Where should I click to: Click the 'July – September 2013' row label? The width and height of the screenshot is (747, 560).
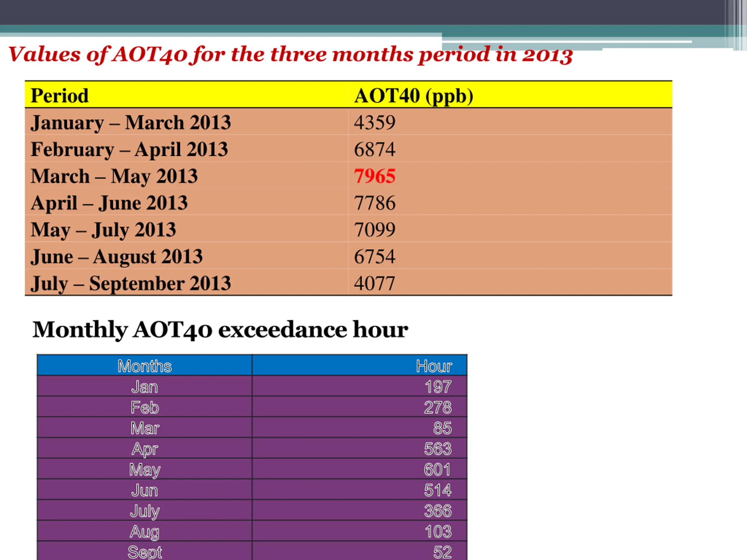pos(131,283)
